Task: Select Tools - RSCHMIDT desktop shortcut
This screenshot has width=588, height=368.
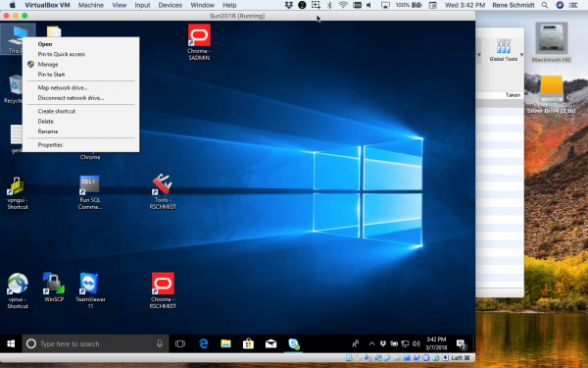Action: [163, 192]
